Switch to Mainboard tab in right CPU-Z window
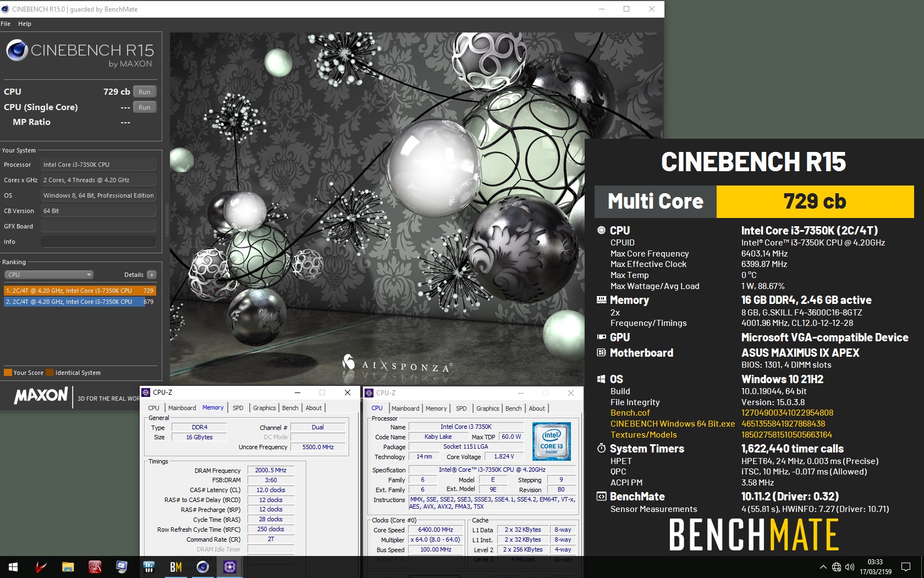924x578 pixels. (405, 408)
